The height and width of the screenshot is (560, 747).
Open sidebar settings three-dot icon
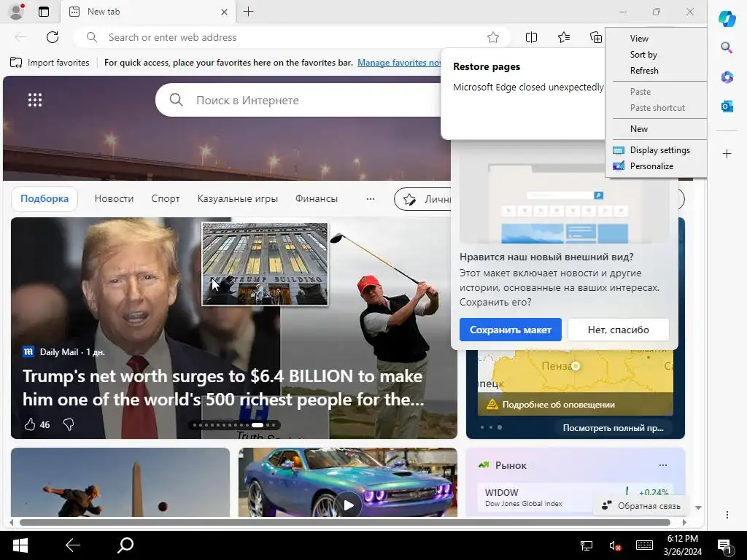727,515
